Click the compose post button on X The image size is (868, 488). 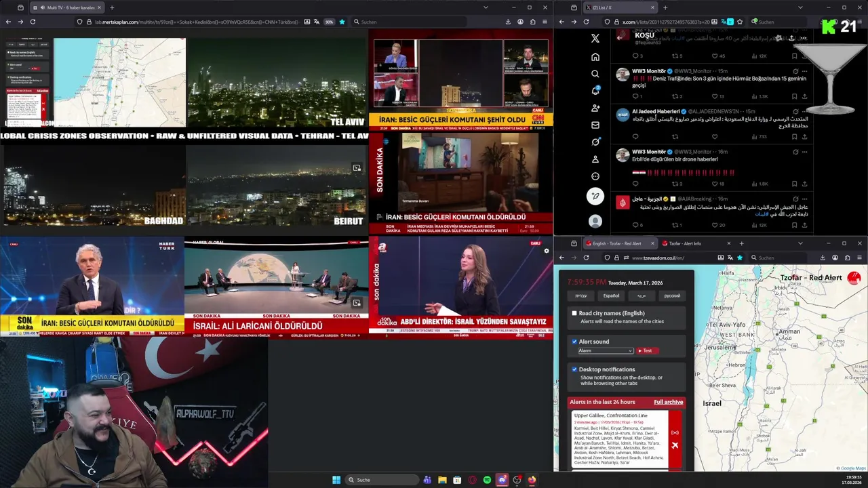595,197
